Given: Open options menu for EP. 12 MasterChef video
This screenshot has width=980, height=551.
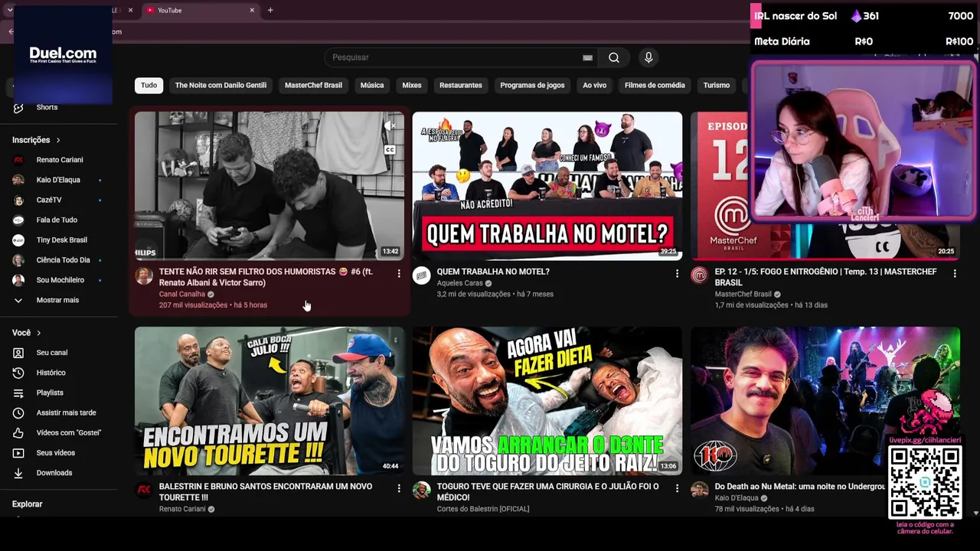Looking at the screenshot, I should (955, 273).
